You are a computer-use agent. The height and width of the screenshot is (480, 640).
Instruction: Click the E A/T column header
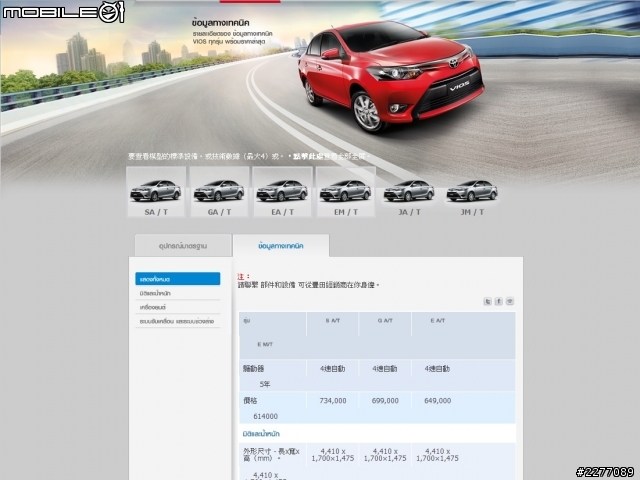(x=438, y=320)
